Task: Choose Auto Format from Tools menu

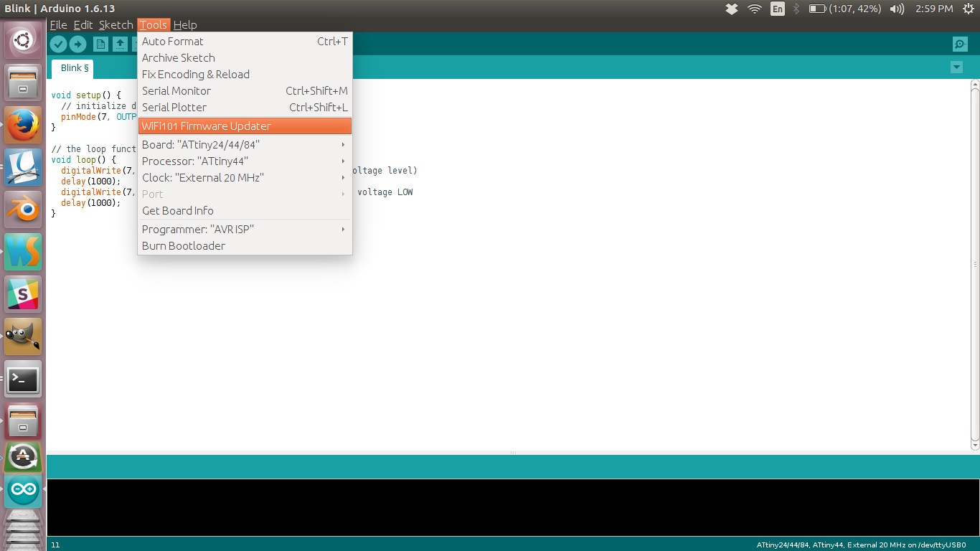Action: [x=245, y=42]
